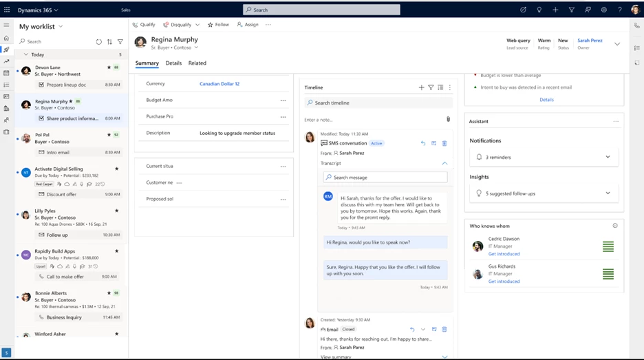Toggle the star on Lilly Pyles
This screenshot has width=644, height=360.
click(x=117, y=211)
